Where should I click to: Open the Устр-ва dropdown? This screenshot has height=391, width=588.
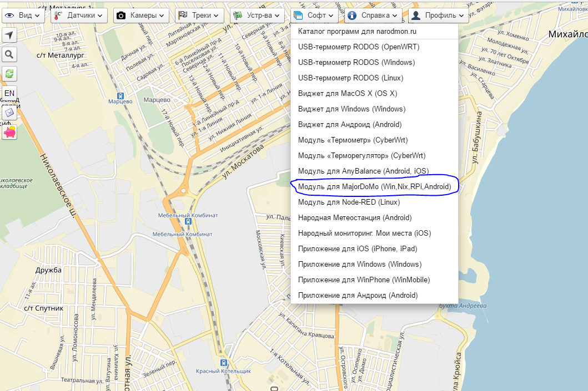257,16
